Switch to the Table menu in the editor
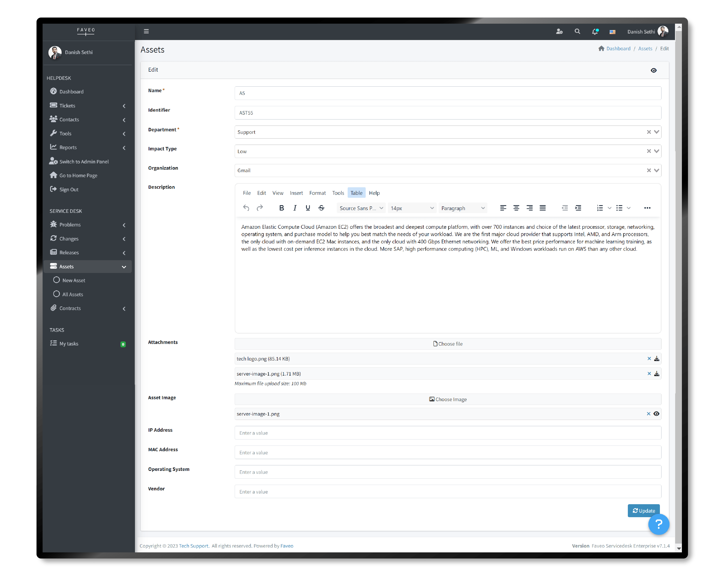The height and width of the screenshot is (575, 728). coord(356,193)
